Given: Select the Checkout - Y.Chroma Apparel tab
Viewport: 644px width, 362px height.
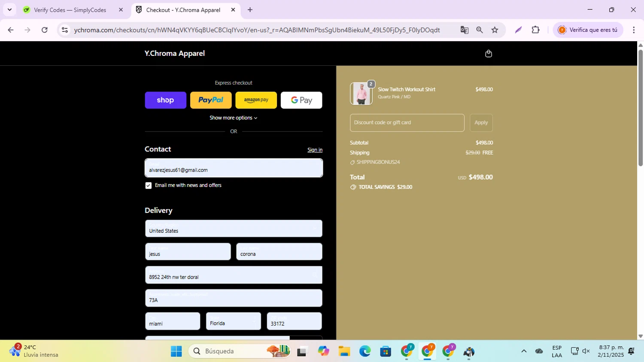Looking at the screenshot, I should pyautogui.click(x=183, y=10).
